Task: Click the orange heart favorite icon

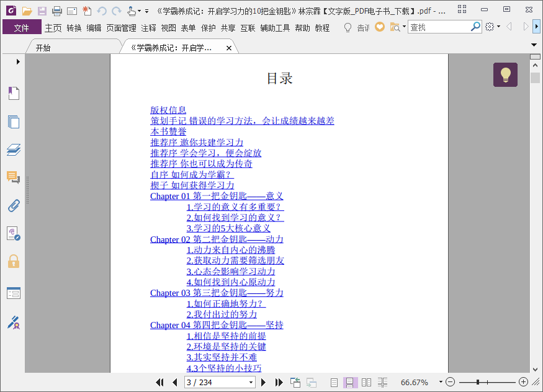Action: 380,27
